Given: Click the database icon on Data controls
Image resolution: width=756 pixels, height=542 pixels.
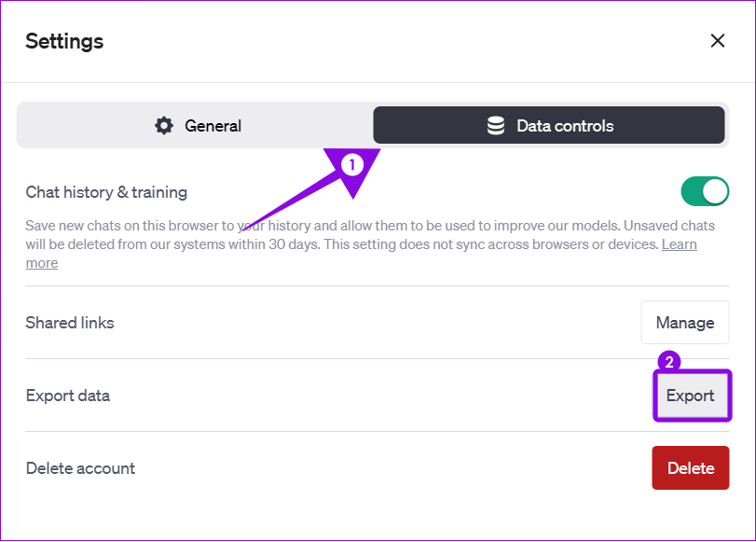Looking at the screenshot, I should (496, 126).
